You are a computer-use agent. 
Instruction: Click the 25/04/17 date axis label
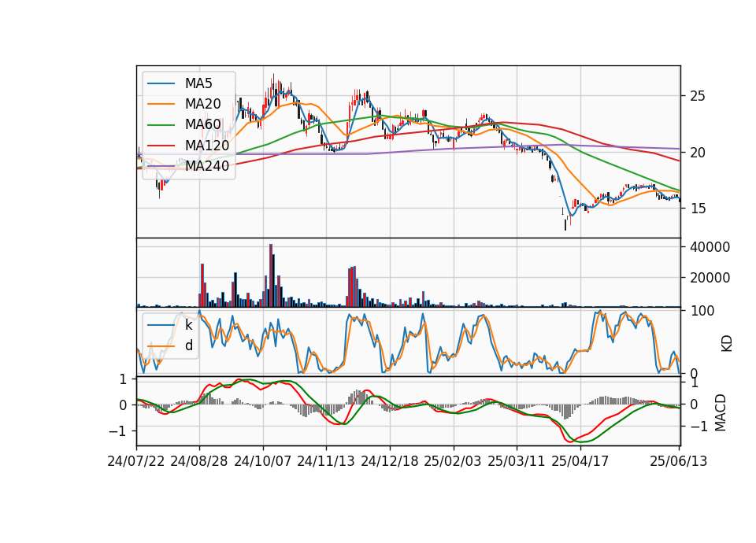pyautogui.click(x=580, y=461)
